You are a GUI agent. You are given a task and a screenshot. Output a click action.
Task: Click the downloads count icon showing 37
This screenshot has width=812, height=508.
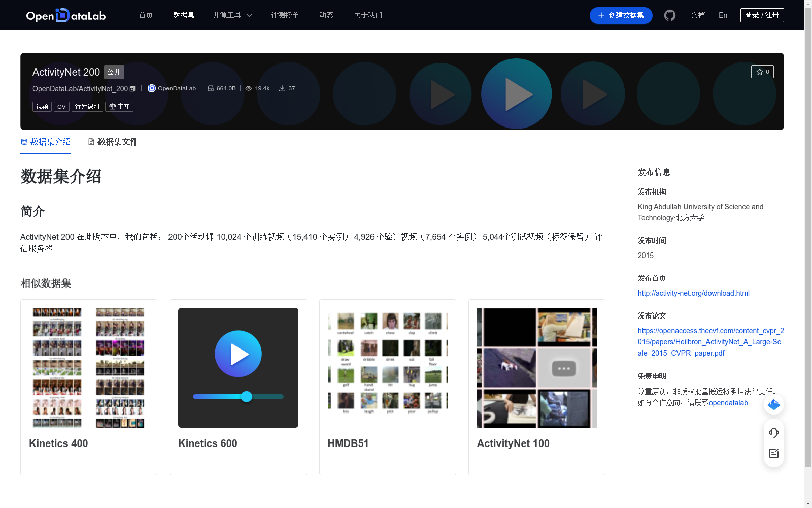pyautogui.click(x=282, y=88)
